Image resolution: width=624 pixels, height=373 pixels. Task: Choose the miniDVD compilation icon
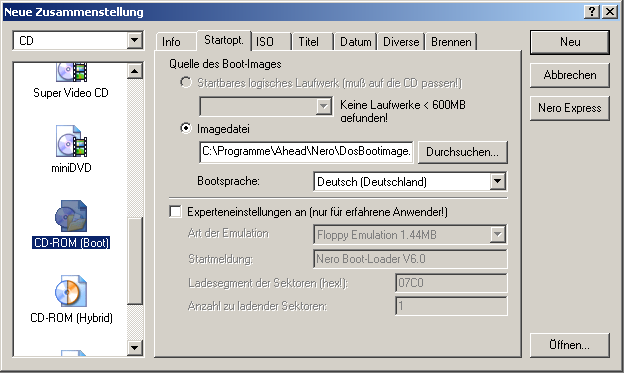pyautogui.click(x=72, y=141)
